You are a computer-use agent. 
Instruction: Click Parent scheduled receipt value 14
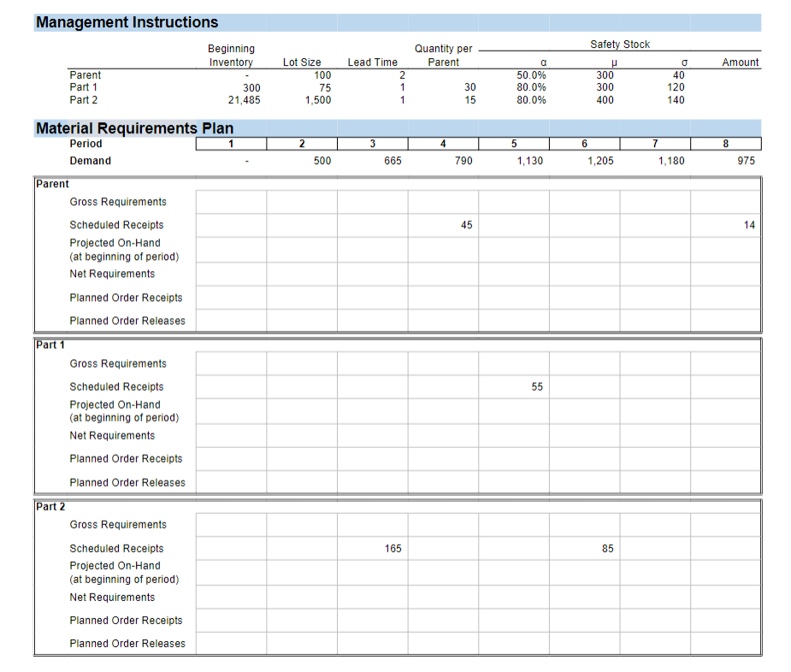[x=749, y=225]
